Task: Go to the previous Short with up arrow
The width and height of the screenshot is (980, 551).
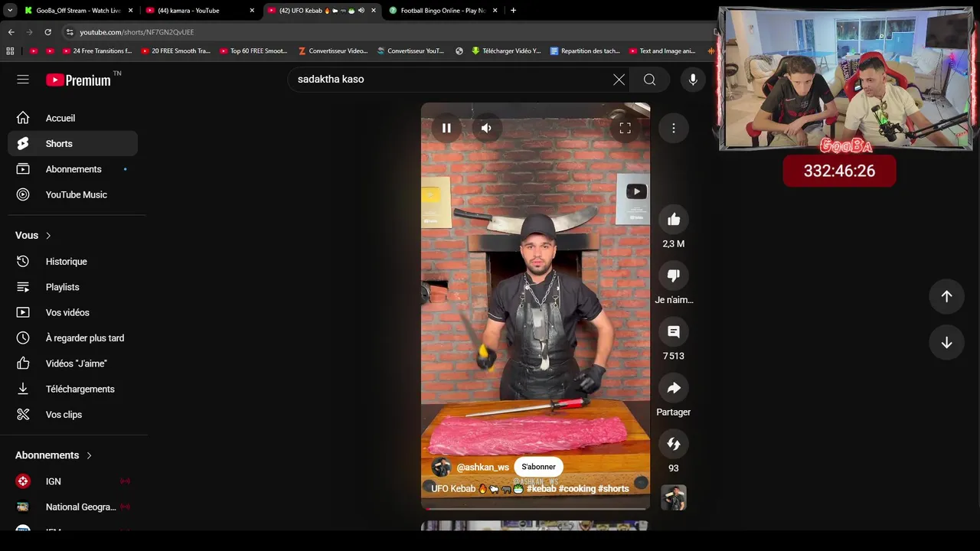Action: pos(946,296)
